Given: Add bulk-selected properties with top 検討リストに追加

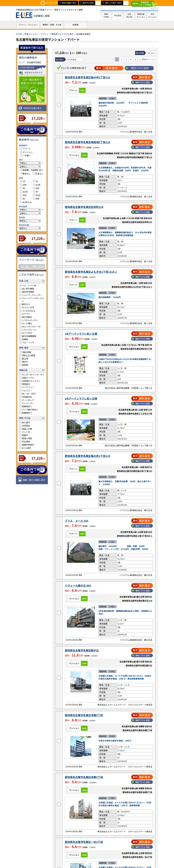Looking at the screenshot, I should tap(139, 68).
